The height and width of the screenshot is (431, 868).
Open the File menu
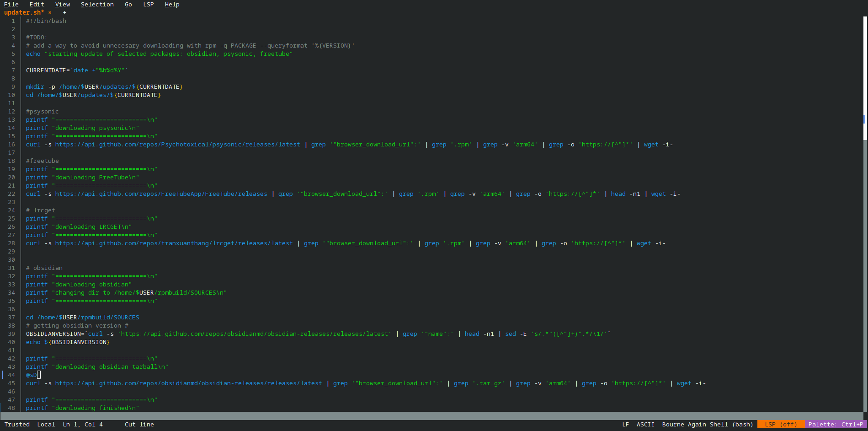point(11,4)
